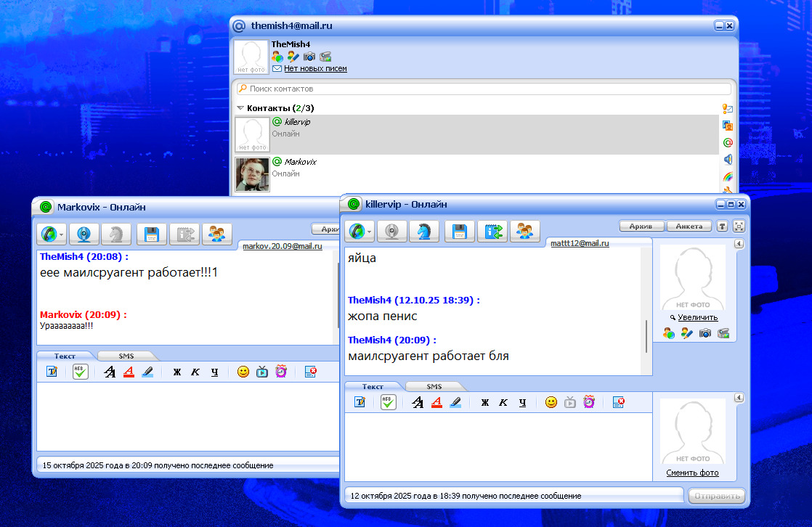This screenshot has height=527, width=812.
Task: Switch to the SMS tab in killervip chat
Action: pos(434,387)
